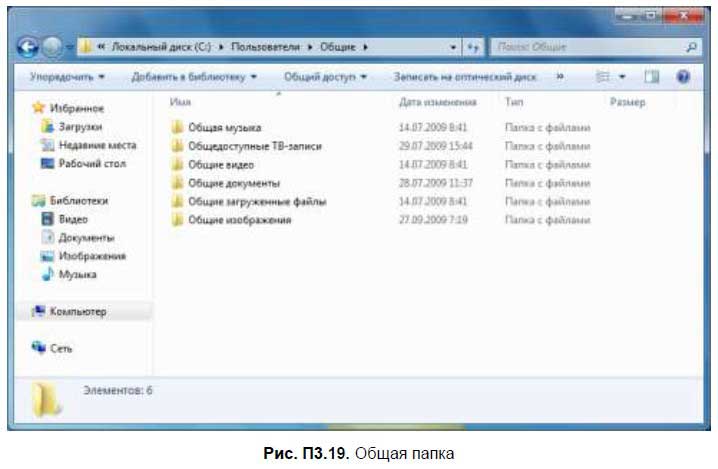Click the Музыка note icon
The height and width of the screenshot is (469, 718).
click(47, 274)
